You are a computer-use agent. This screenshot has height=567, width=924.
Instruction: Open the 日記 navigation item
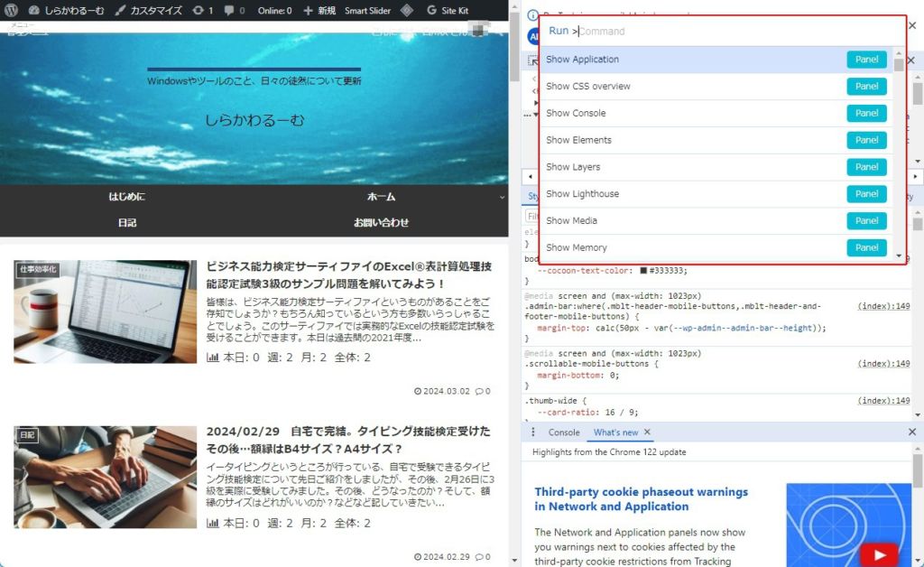[126, 222]
